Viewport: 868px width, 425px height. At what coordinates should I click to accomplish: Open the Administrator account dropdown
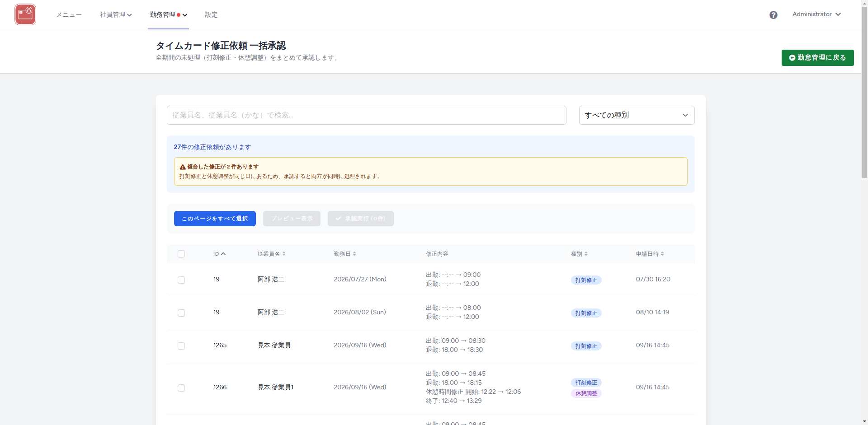816,14
